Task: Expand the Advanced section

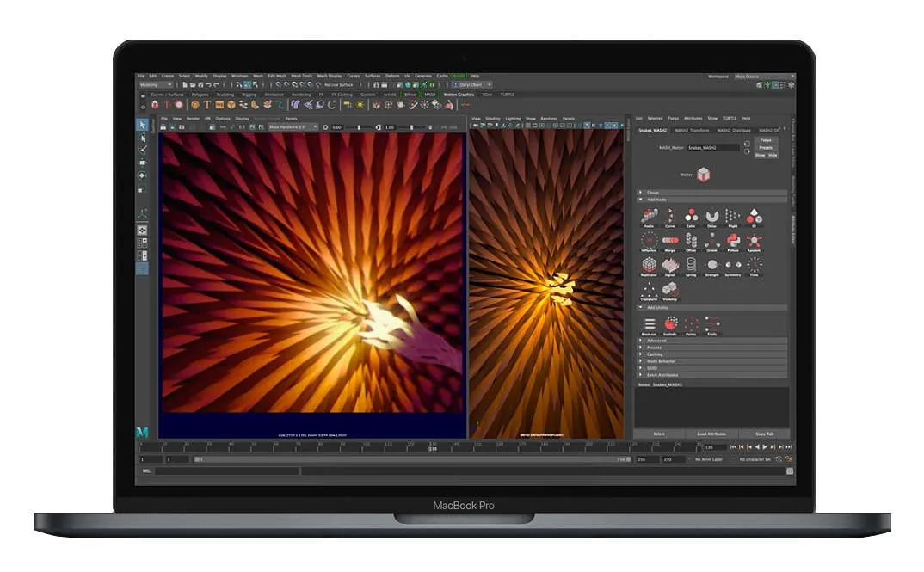Action: [711, 341]
